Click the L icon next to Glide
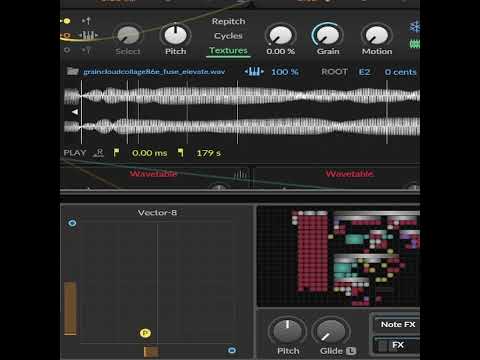 tap(351, 351)
